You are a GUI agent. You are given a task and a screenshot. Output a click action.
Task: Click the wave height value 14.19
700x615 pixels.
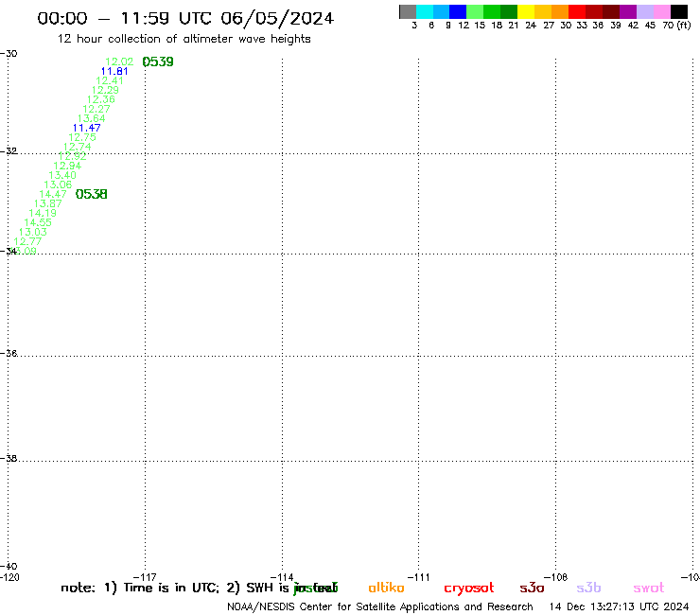(x=43, y=213)
